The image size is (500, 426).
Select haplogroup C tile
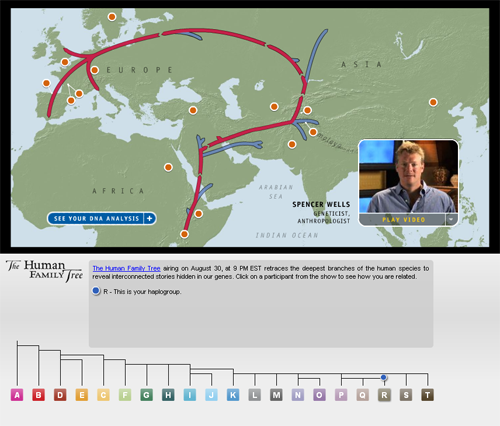click(103, 395)
